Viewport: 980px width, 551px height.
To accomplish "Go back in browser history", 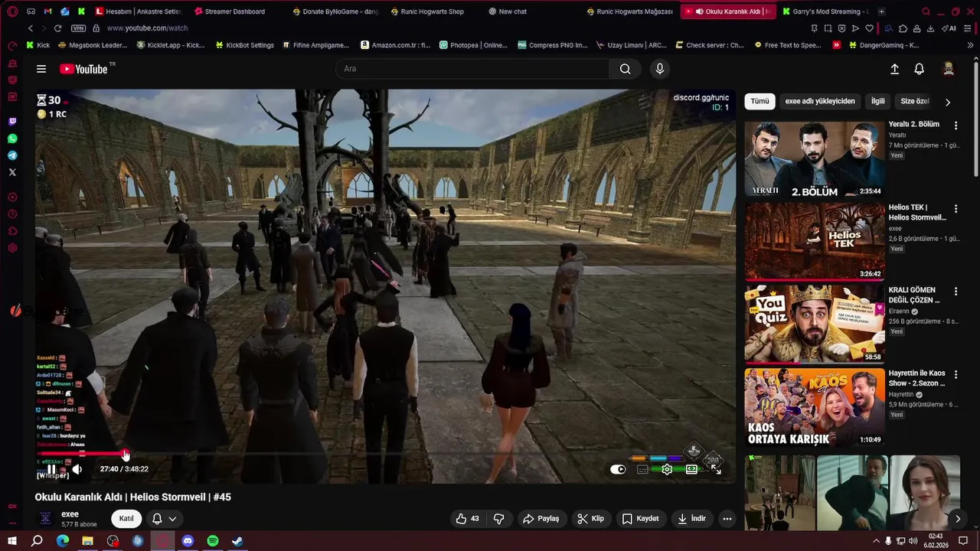I will pyautogui.click(x=31, y=28).
